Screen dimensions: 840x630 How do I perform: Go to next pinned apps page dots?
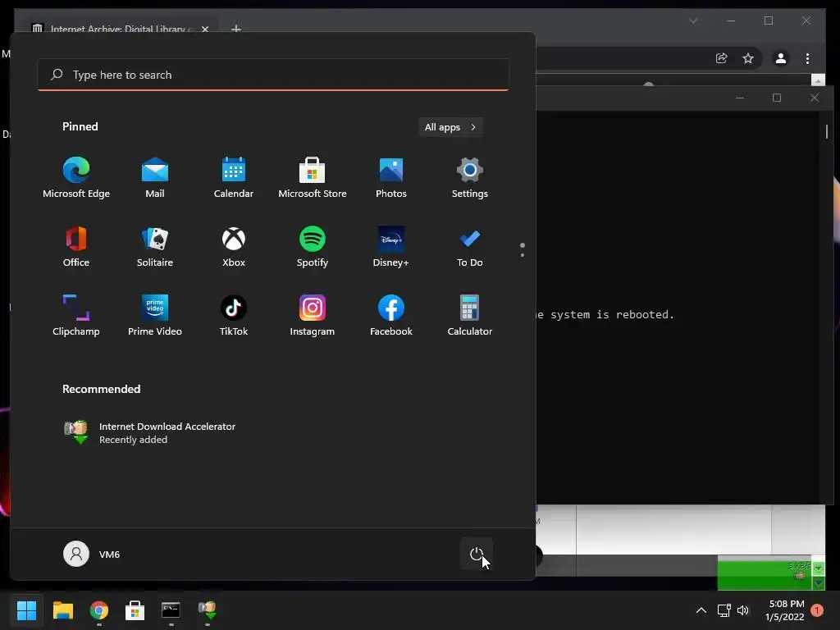pyautogui.click(x=523, y=249)
